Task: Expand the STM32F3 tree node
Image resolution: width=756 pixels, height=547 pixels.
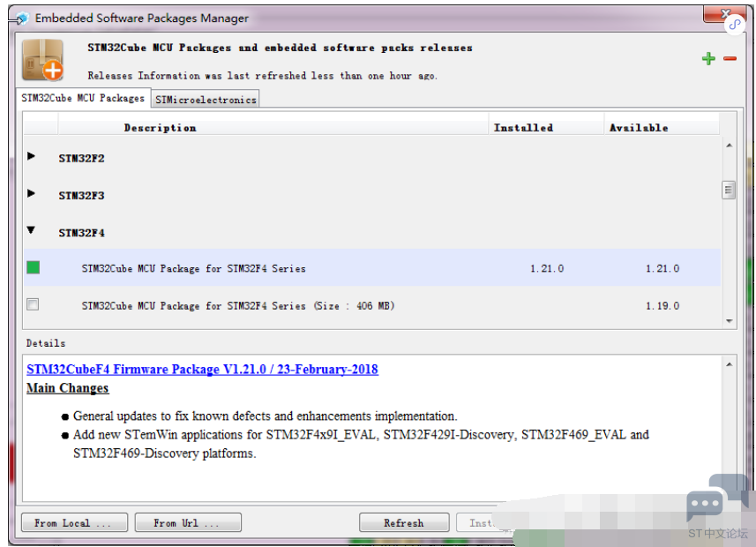Action: (x=32, y=193)
